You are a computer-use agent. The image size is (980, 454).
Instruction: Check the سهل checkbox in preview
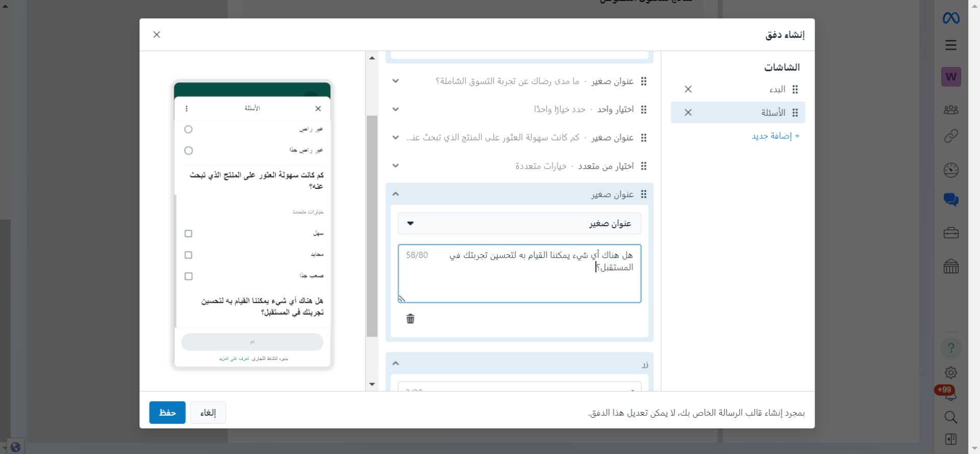[x=188, y=233]
